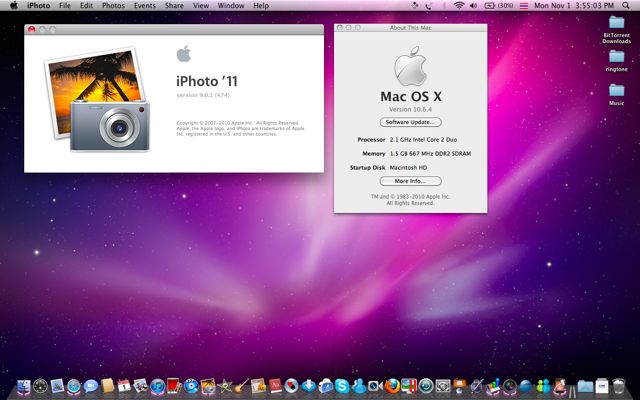Open the Trash in the dock
The height and width of the screenshot is (400, 640).
[x=619, y=386]
